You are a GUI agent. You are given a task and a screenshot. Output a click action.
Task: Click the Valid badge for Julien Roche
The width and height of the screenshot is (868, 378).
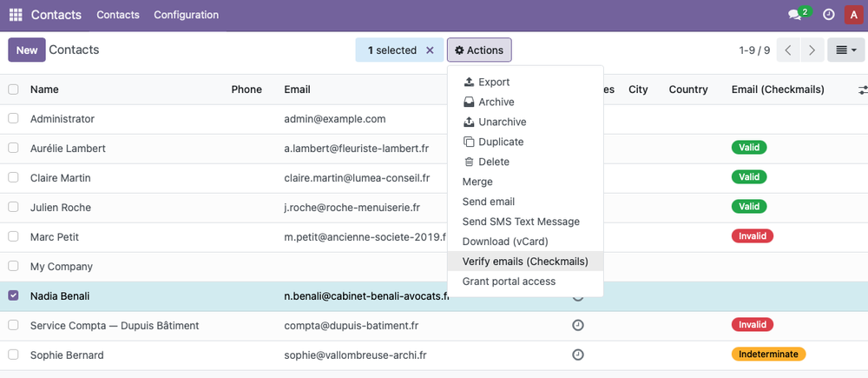pyautogui.click(x=749, y=206)
